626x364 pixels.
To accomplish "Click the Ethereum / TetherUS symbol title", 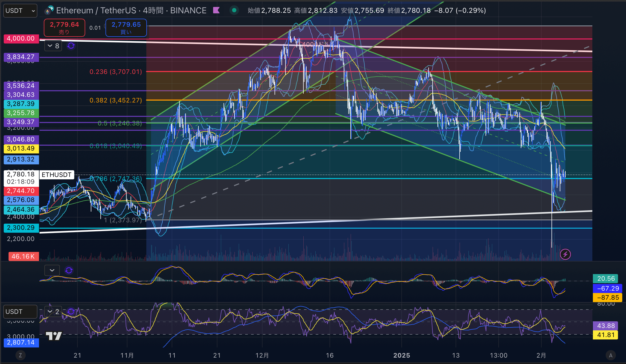I will point(131,10).
